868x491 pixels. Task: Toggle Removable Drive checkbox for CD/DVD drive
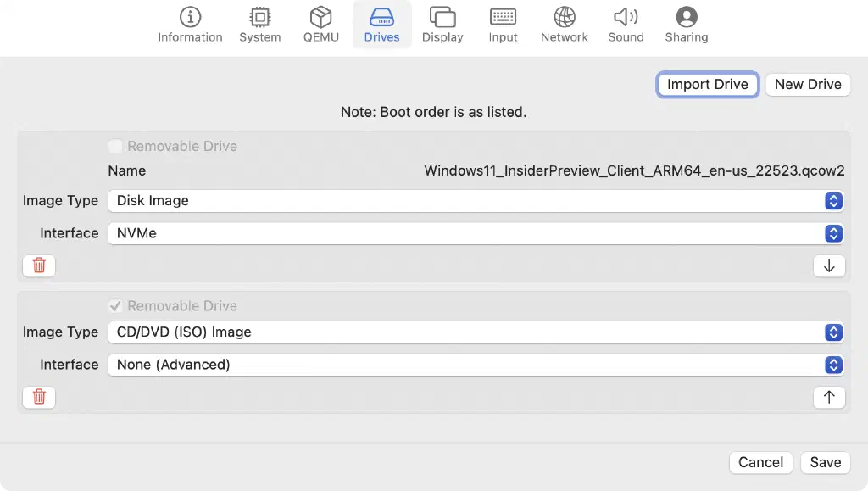[x=115, y=305]
